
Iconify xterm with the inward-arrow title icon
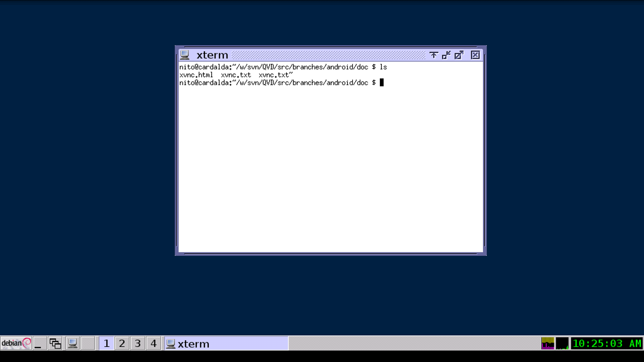446,55
